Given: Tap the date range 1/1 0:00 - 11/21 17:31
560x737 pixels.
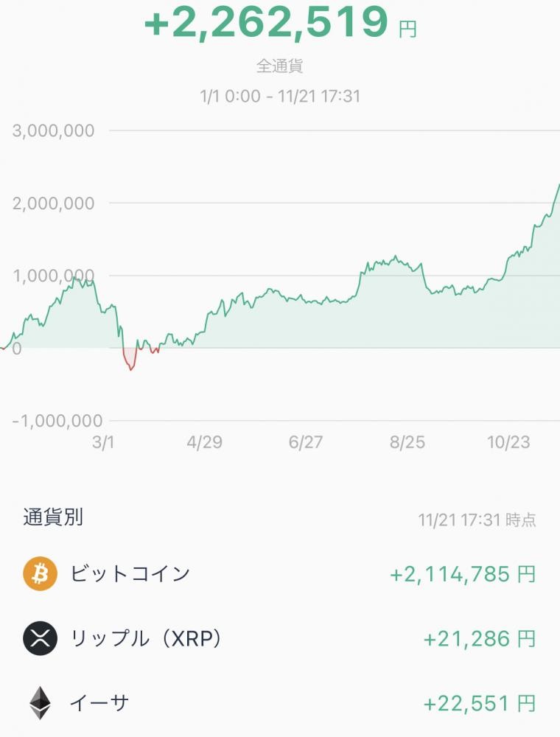Looking at the screenshot, I should pyautogui.click(x=280, y=97).
